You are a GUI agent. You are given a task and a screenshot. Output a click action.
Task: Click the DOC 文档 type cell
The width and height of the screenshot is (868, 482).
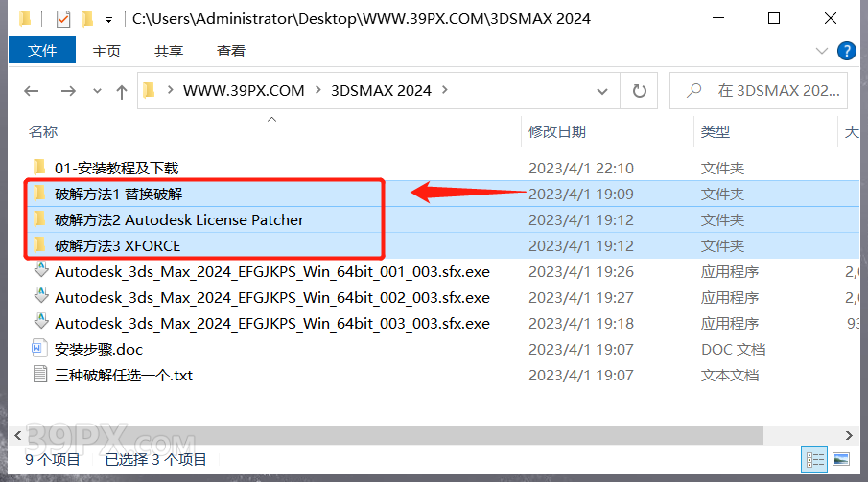point(733,350)
